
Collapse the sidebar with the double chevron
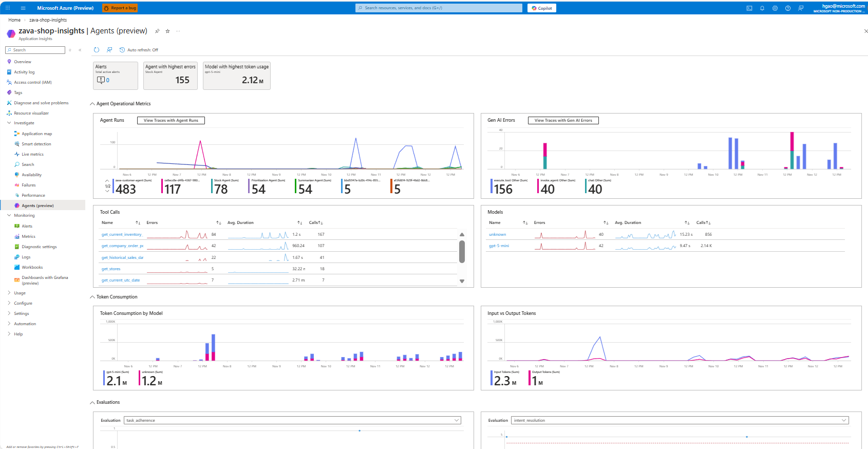[x=80, y=50]
